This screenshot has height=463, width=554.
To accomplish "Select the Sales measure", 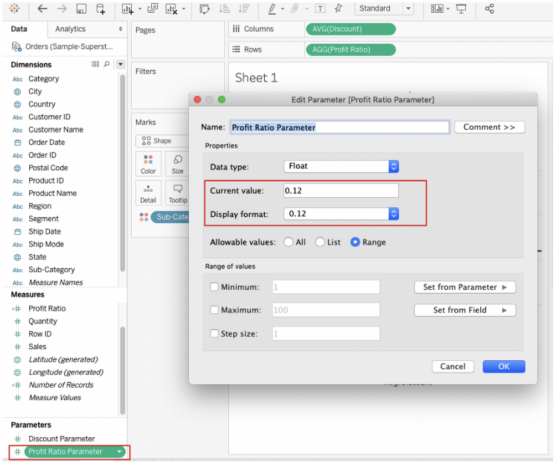I will tap(37, 347).
